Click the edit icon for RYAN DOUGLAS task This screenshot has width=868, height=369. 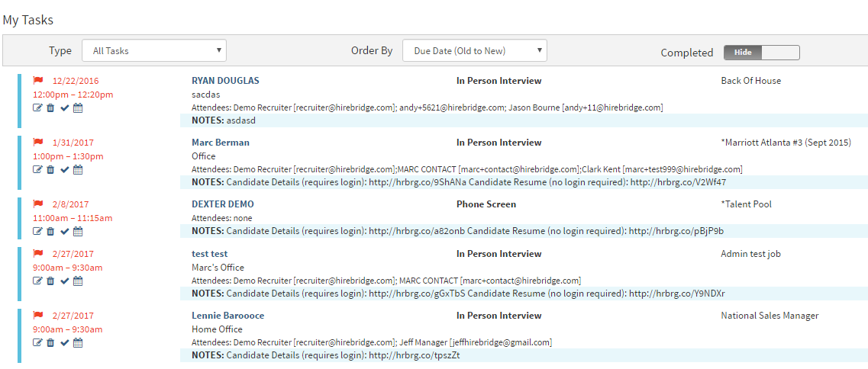click(37, 108)
